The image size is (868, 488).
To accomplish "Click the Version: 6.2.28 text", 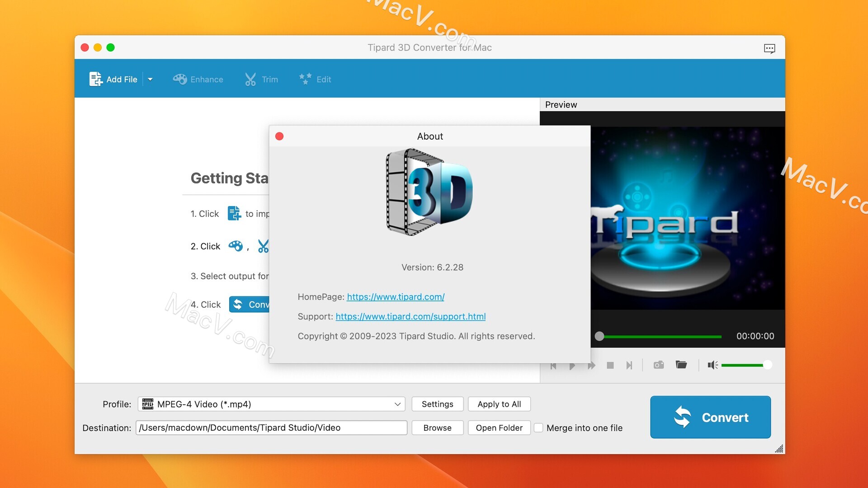I will (x=432, y=267).
